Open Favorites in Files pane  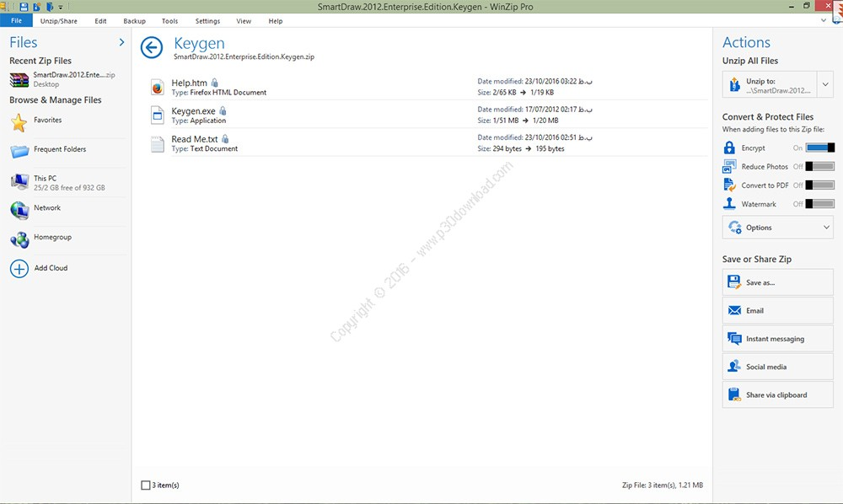pyautogui.click(x=48, y=120)
